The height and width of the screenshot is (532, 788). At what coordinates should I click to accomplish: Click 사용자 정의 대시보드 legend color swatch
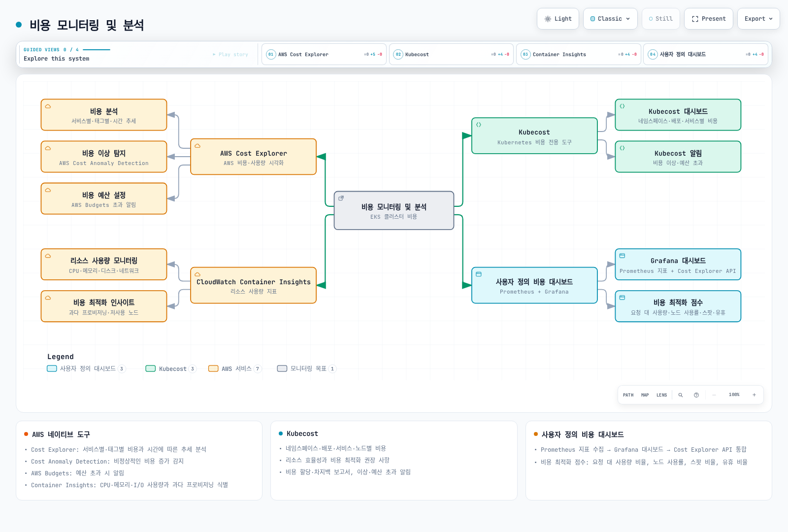pyautogui.click(x=52, y=368)
